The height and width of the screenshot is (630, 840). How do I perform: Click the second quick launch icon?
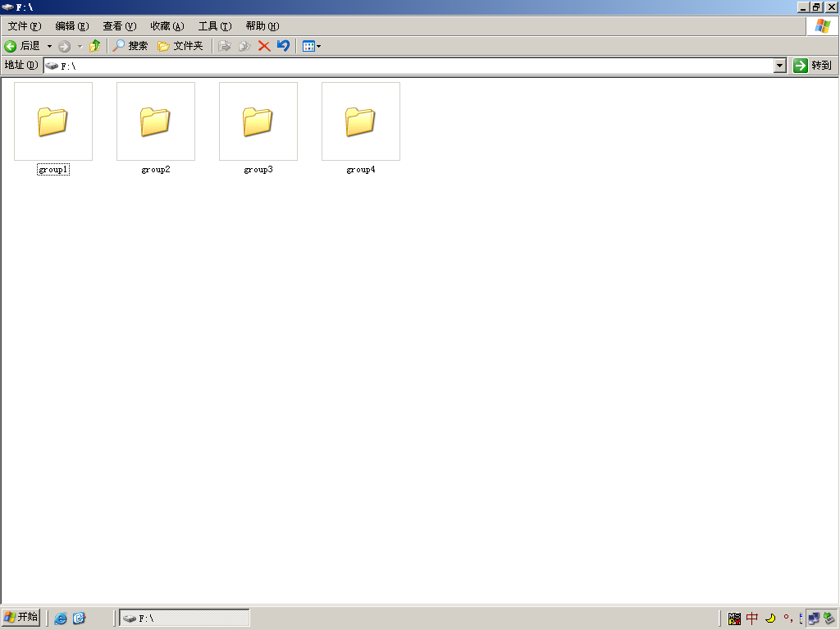click(80, 619)
